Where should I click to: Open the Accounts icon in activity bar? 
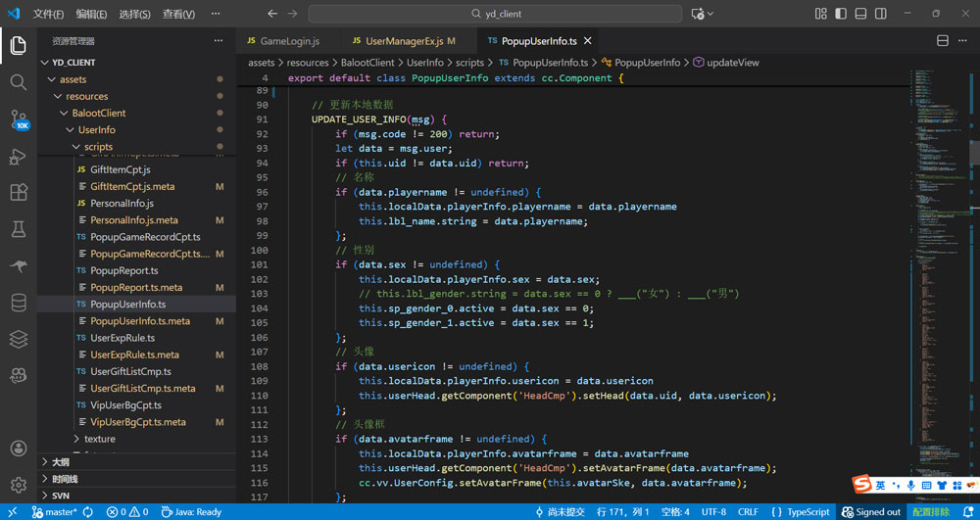tap(18, 449)
